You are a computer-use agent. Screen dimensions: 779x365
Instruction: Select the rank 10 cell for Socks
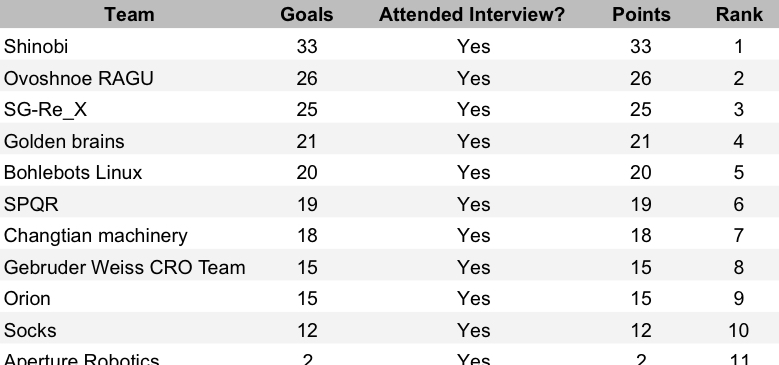(x=738, y=330)
